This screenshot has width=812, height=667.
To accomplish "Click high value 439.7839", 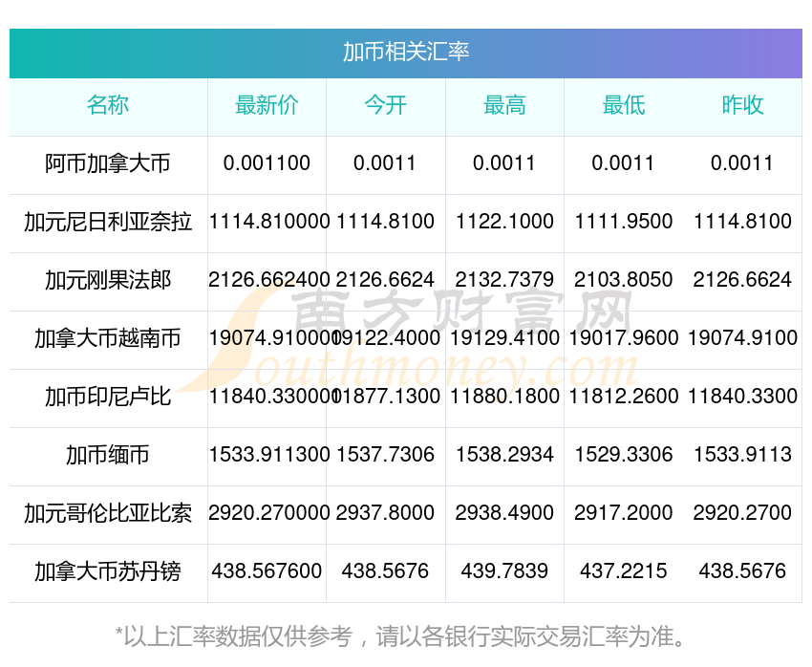I will pyautogui.click(x=504, y=571).
